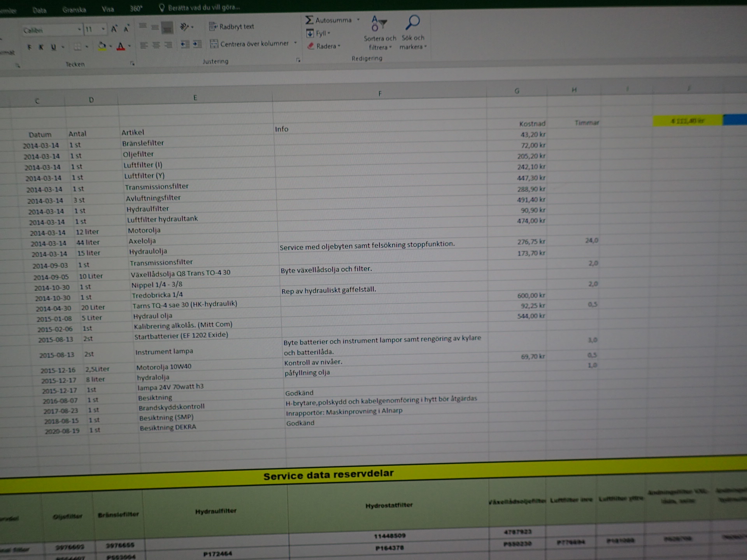Image resolution: width=747 pixels, height=560 pixels.
Task: Toggle bold F formatting
Action: click(x=30, y=47)
